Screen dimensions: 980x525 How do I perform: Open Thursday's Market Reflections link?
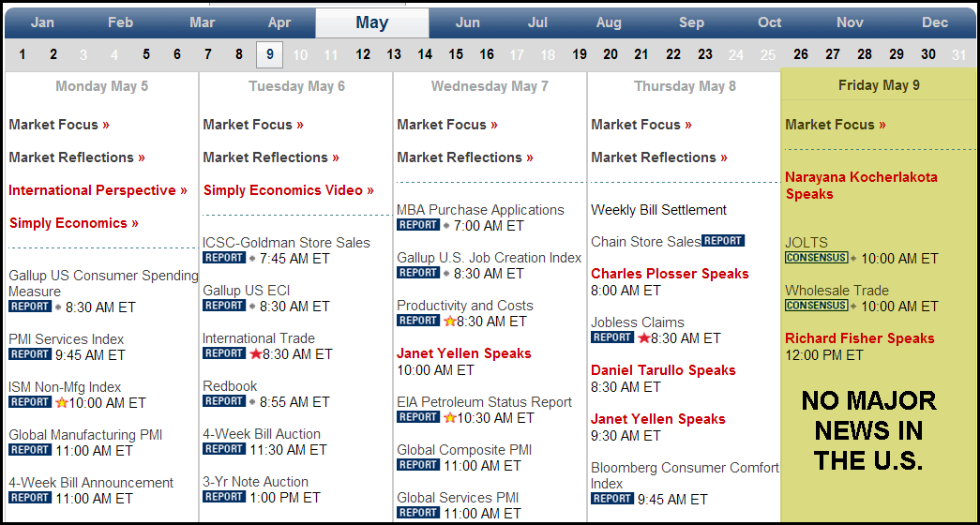click(659, 157)
